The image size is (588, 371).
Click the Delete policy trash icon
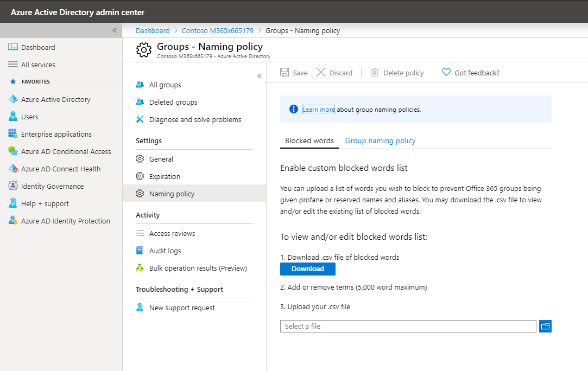[375, 72]
